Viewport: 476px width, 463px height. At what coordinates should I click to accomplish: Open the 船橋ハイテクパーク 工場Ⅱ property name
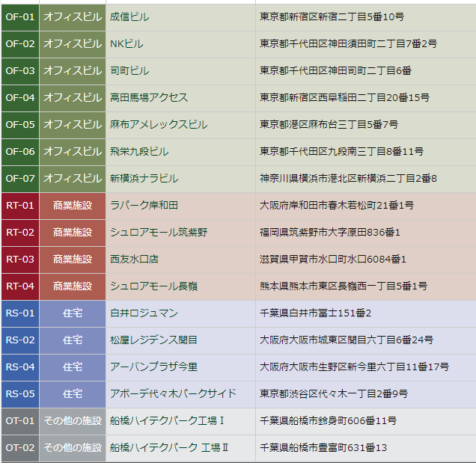click(x=169, y=448)
